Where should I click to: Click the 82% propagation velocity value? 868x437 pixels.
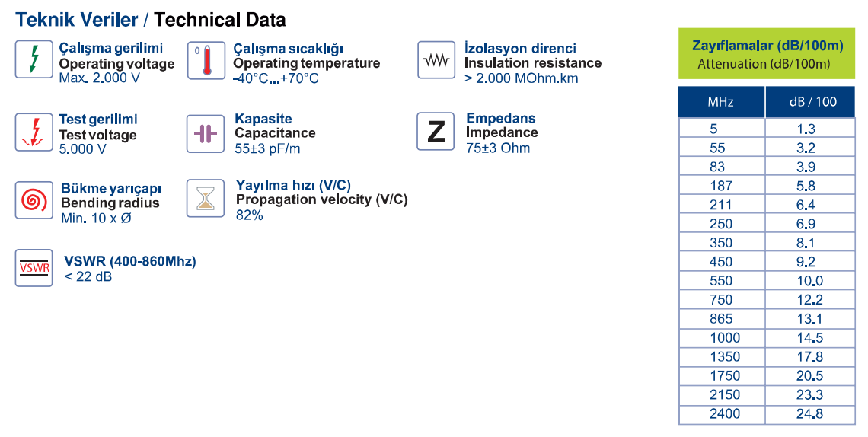coord(249,215)
